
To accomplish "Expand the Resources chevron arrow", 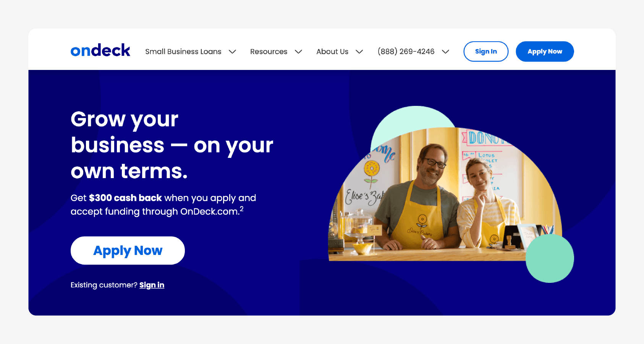I will click(298, 52).
